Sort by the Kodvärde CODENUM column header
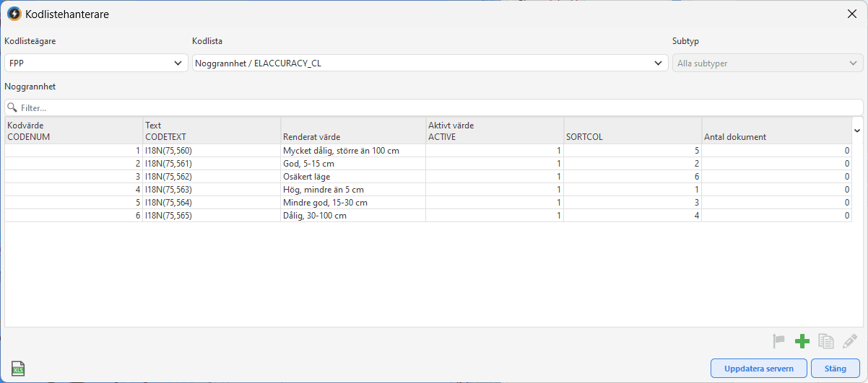868x383 pixels. click(74, 131)
